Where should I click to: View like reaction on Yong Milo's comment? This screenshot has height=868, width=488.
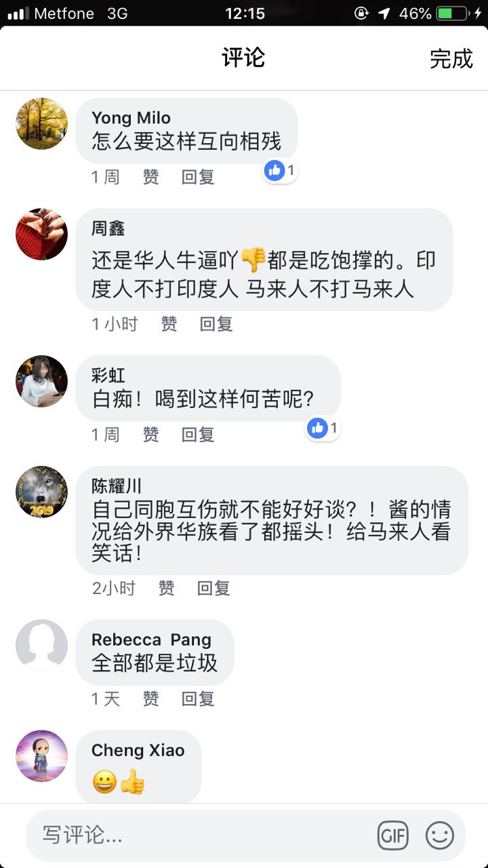tap(281, 171)
